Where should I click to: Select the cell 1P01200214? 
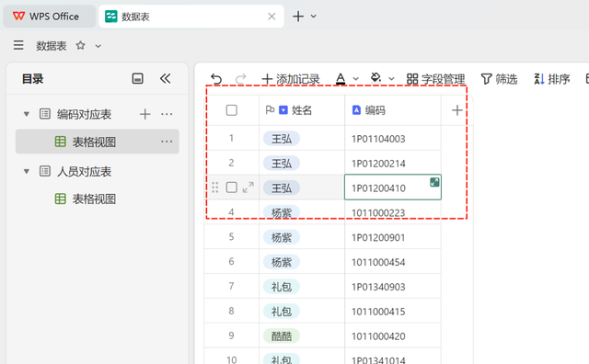(x=393, y=164)
